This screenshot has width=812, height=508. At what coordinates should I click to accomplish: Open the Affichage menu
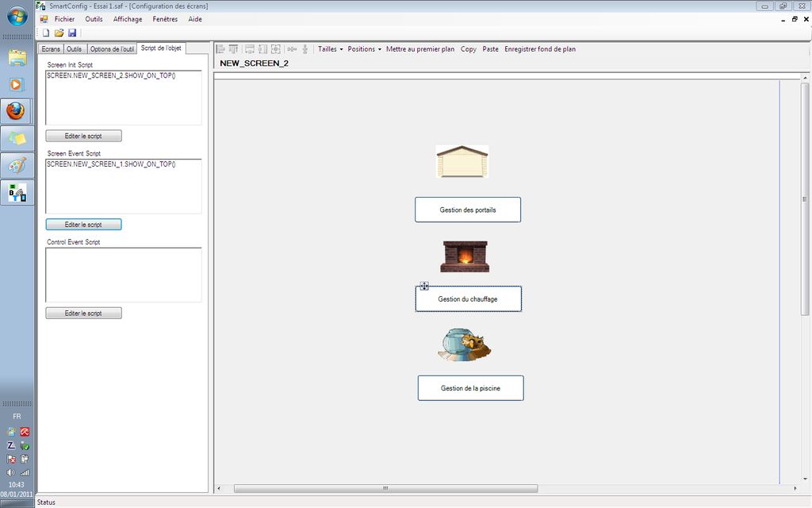128,19
